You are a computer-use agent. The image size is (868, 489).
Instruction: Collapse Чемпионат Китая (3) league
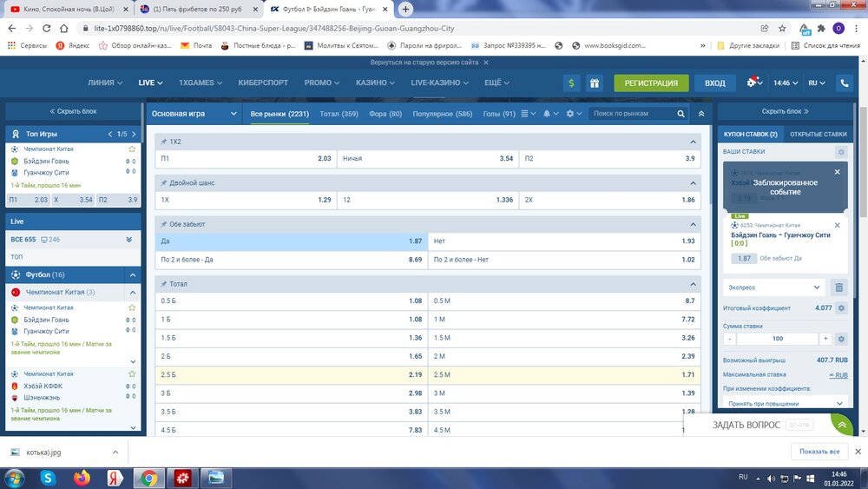pos(133,292)
